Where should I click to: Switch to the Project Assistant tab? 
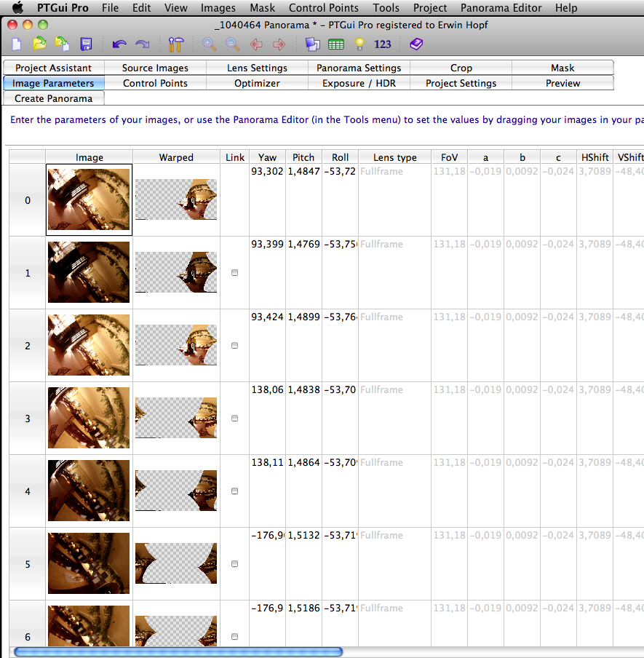(53, 68)
